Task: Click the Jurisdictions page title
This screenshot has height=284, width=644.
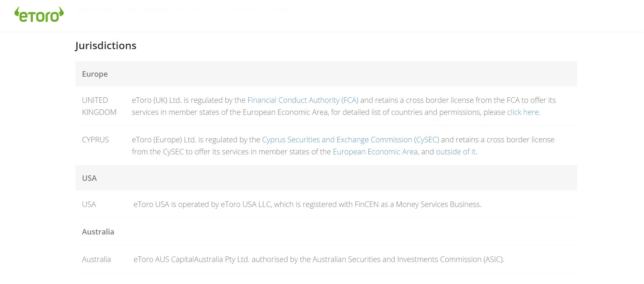Action: click(x=106, y=45)
